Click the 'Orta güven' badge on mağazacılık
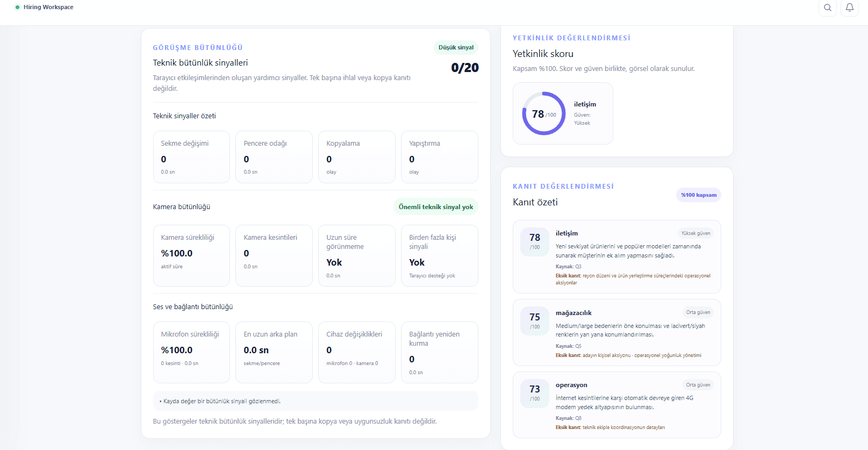 click(698, 312)
